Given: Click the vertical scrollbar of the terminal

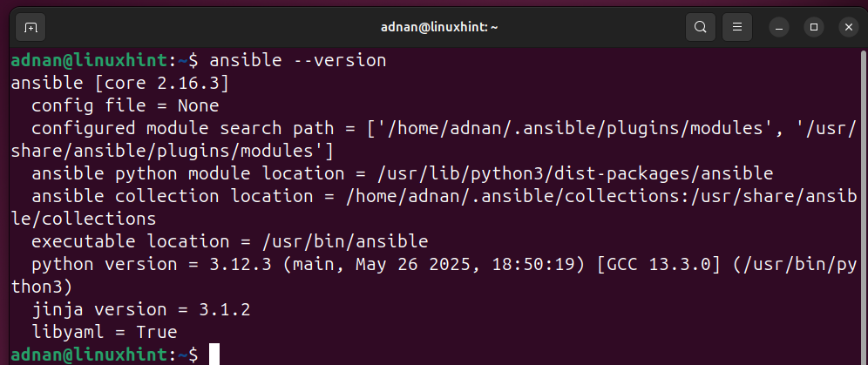Looking at the screenshot, I should (863, 205).
